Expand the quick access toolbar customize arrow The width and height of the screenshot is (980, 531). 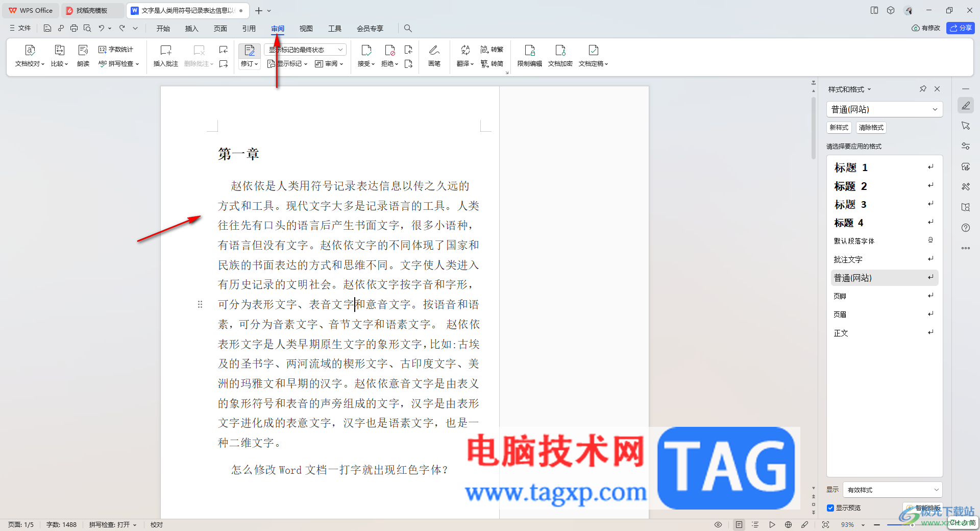coord(135,28)
